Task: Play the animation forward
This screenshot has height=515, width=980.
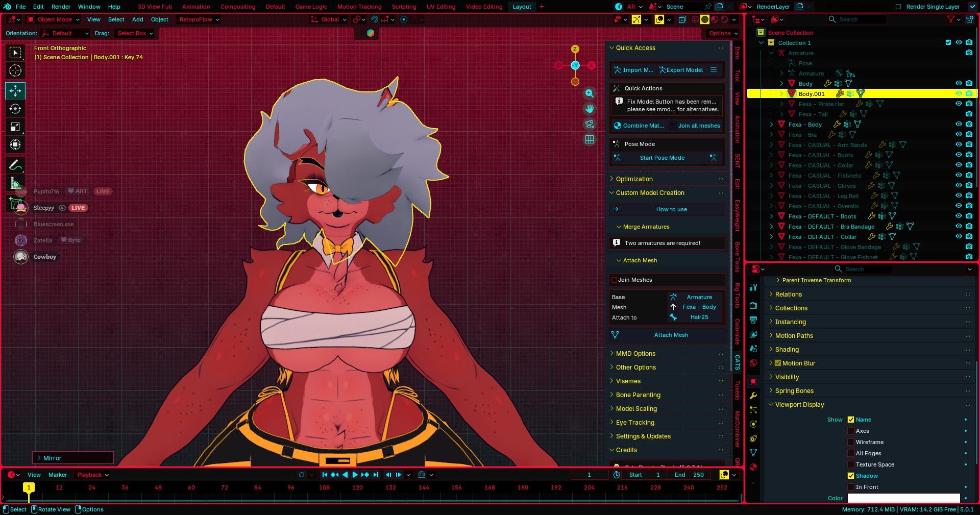Action: point(355,475)
